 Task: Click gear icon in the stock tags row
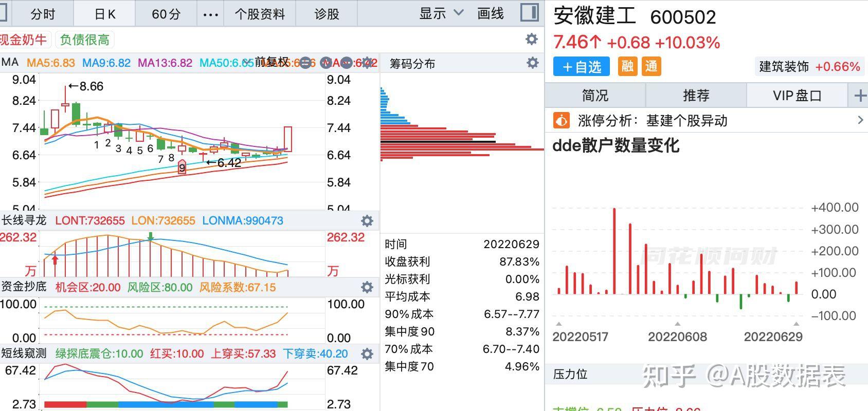[x=532, y=40]
